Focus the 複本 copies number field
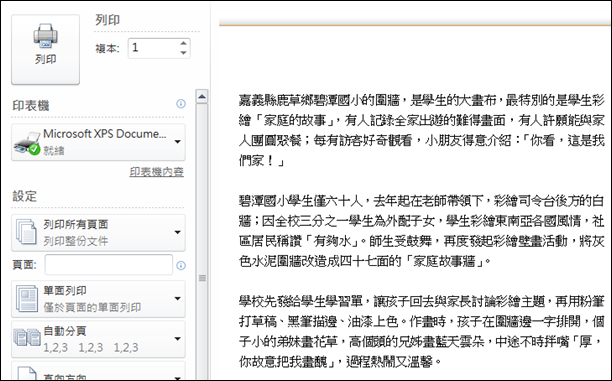 pyautogui.click(x=154, y=48)
